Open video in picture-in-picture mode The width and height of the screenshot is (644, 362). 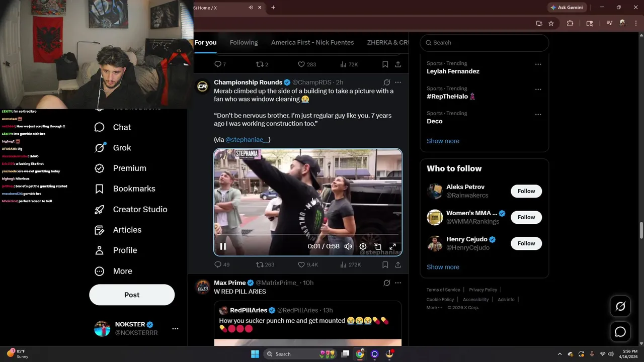coord(378,246)
